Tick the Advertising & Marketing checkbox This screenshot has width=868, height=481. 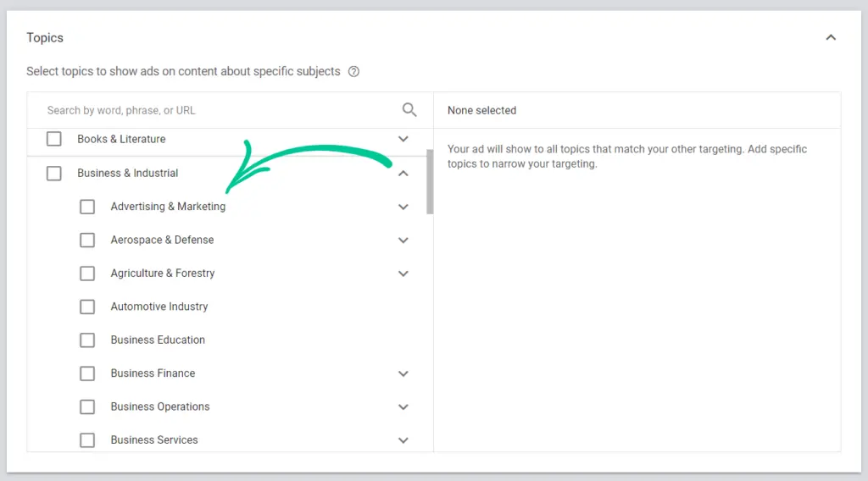point(87,207)
